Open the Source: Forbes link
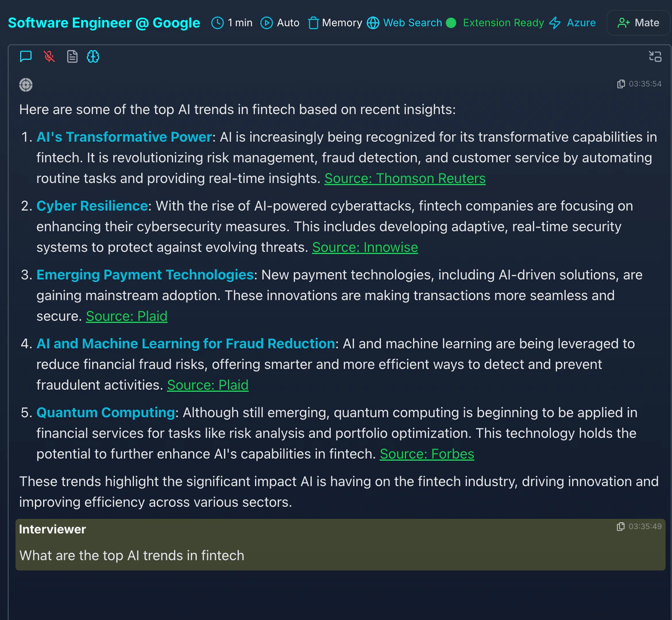The image size is (672, 620). [427, 454]
